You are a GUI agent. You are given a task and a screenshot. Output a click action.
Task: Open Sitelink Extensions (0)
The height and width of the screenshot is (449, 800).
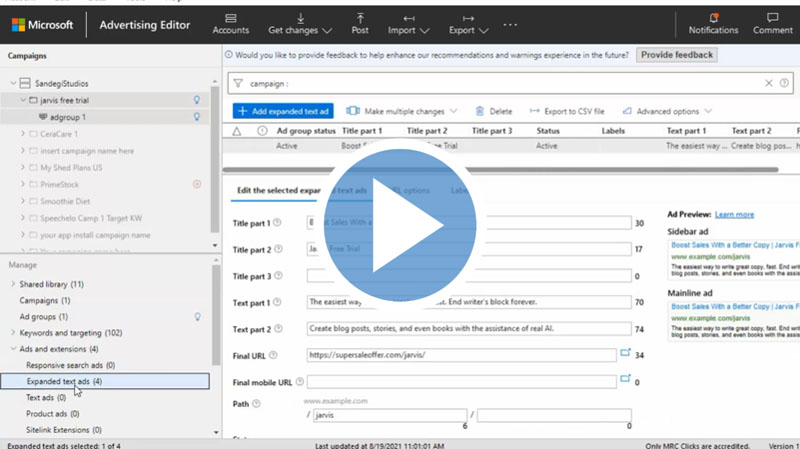[x=64, y=430]
